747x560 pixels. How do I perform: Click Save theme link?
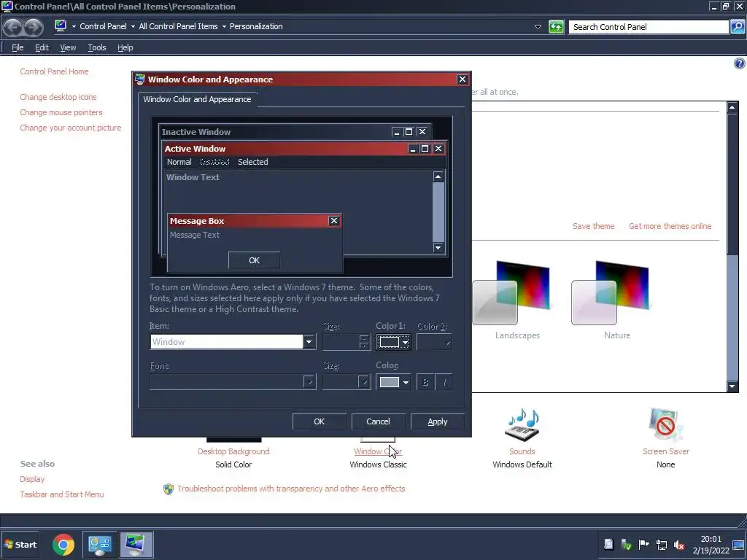593,226
